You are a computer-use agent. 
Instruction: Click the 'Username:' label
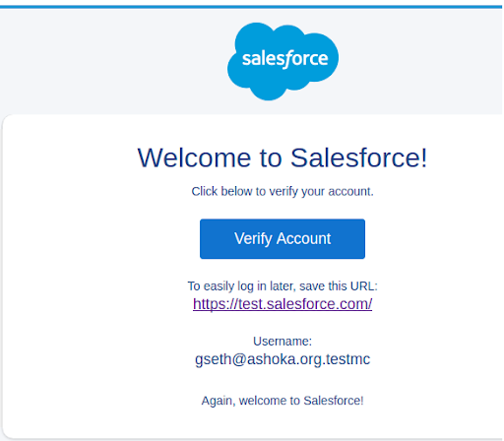[x=283, y=342]
